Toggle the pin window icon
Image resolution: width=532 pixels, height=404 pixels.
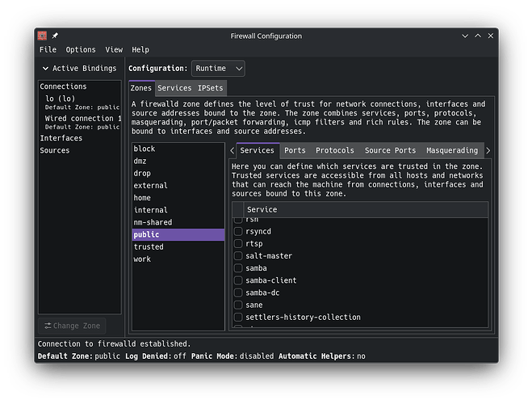pos(55,36)
